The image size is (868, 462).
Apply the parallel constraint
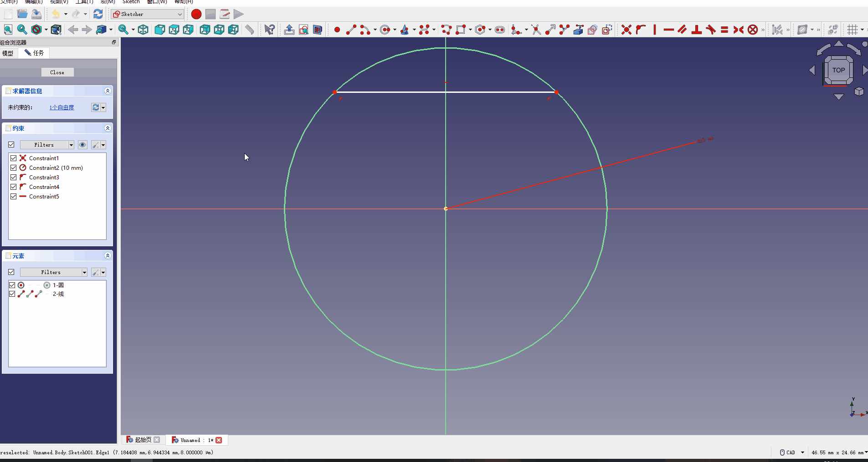point(683,30)
